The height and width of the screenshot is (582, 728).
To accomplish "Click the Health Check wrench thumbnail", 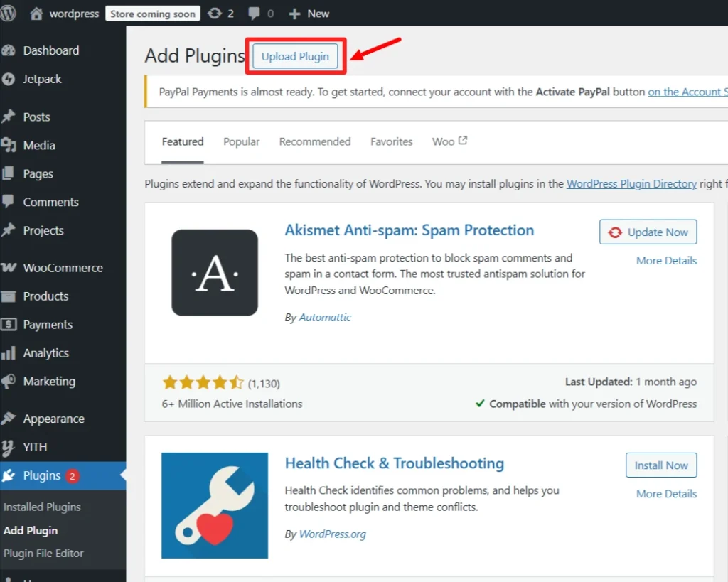I will 215,505.
